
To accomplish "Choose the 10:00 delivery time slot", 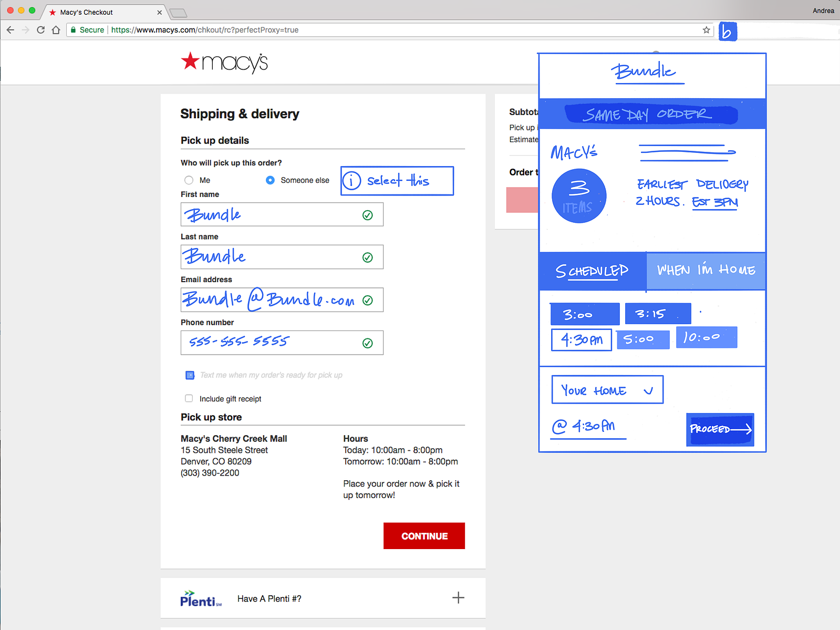I will tap(707, 337).
